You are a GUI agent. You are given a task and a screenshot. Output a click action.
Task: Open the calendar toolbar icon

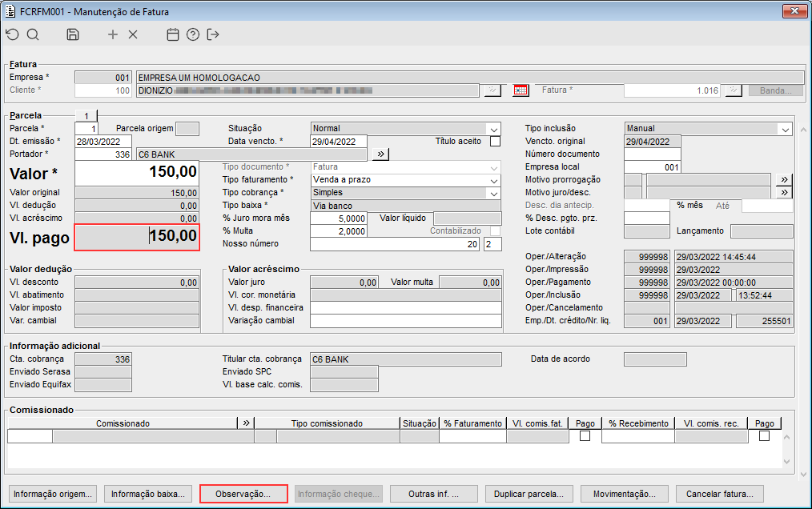tap(172, 34)
